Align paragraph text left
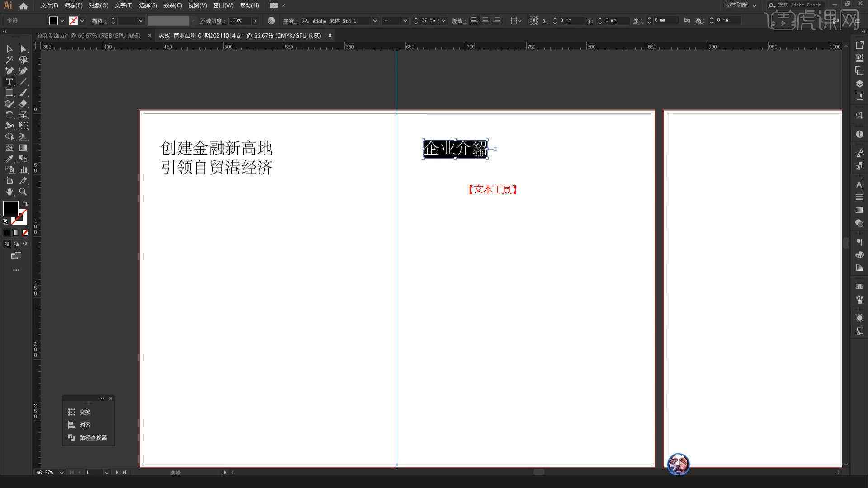 474,21
